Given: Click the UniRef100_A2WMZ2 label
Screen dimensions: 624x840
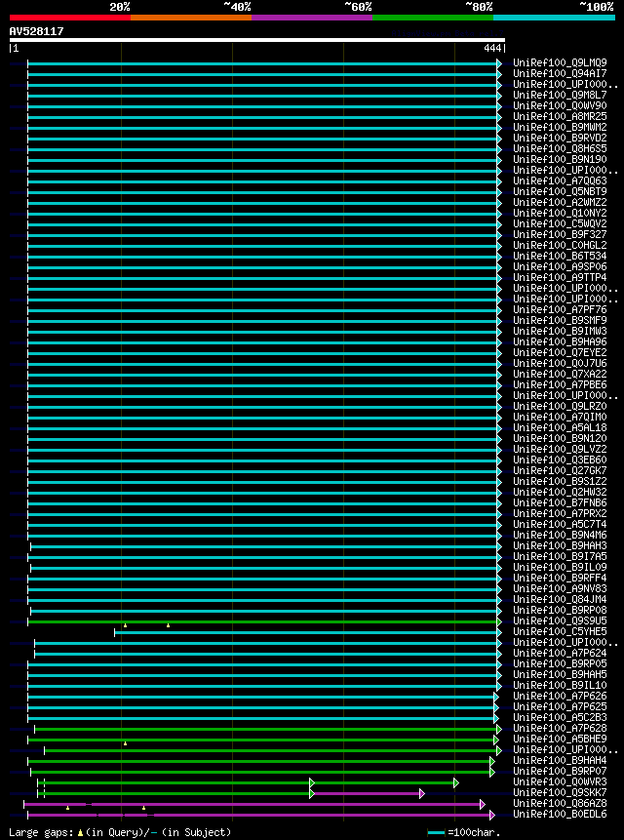Looking at the screenshot, I should (x=560, y=203).
